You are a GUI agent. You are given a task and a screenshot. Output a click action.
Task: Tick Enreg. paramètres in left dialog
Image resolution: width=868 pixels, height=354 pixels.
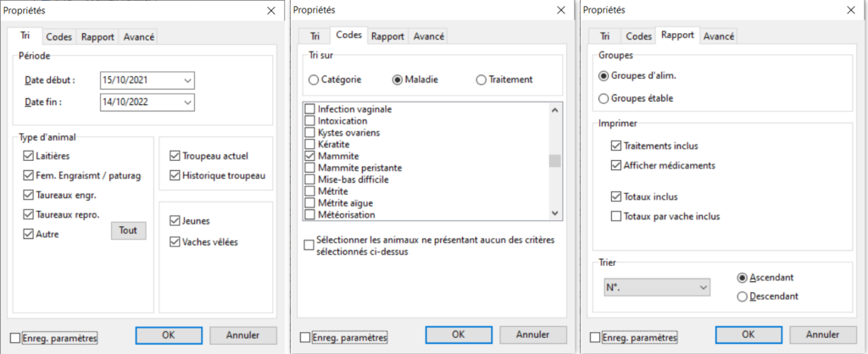[x=15, y=338]
